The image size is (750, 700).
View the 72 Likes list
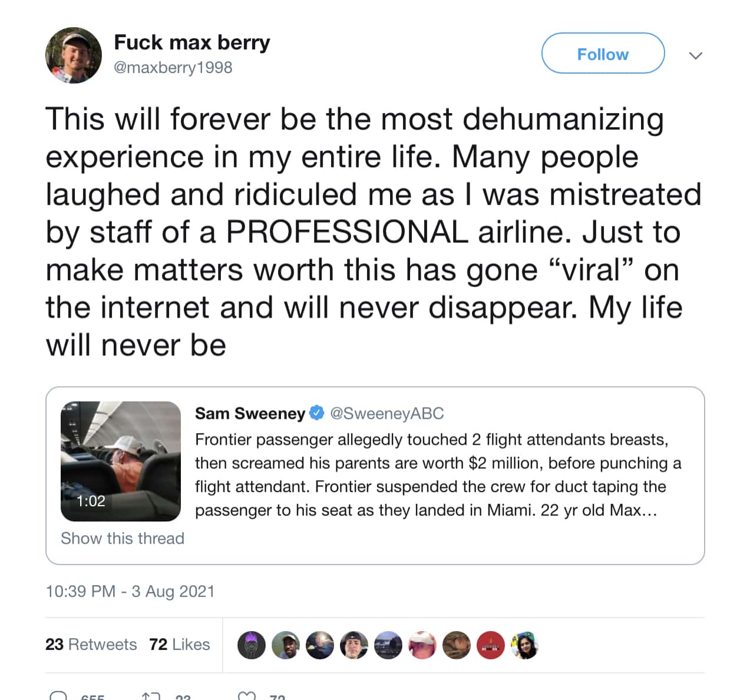tap(180, 644)
